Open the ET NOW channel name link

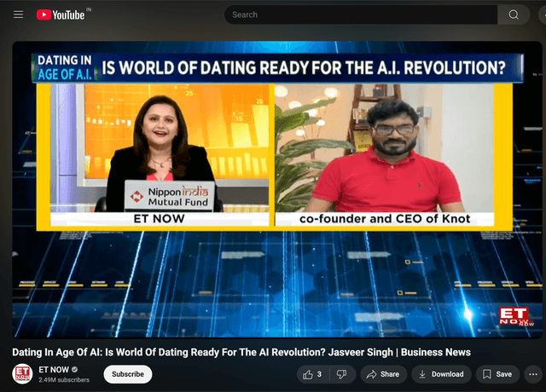53,370
